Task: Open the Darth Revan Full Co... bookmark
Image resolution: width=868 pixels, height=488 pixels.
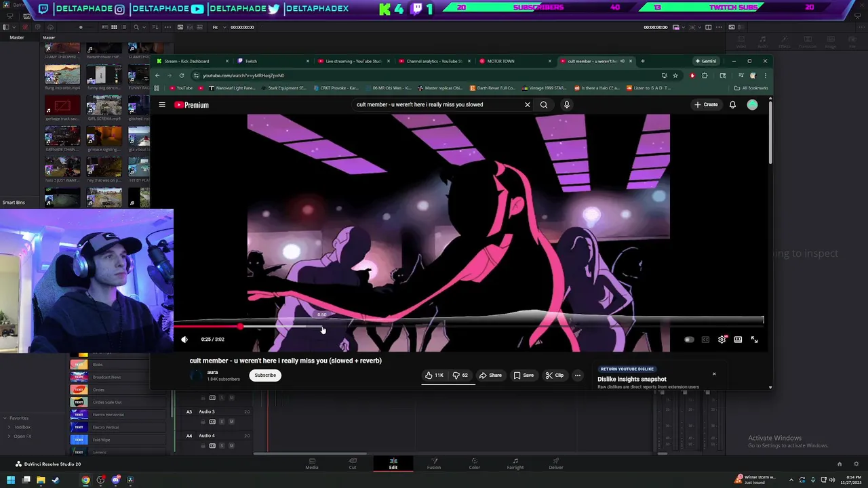Action: [492, 88]
